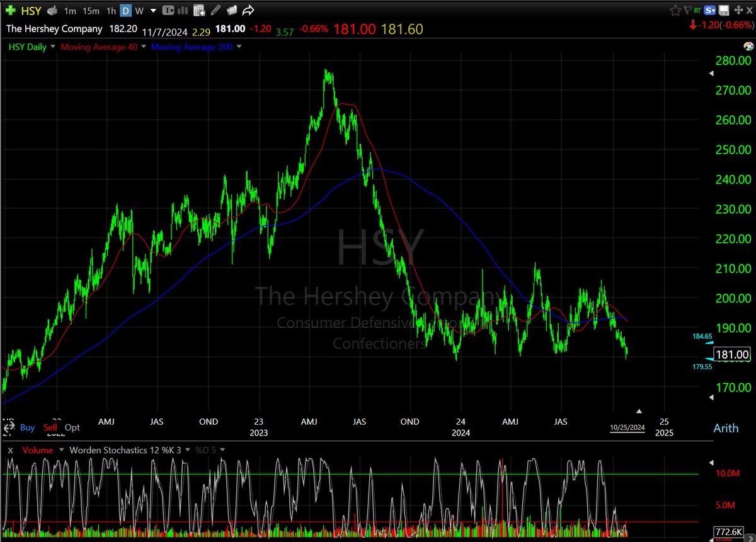Switch to the 15m timeframe
756x542 pixels.
tap(91, 11)
